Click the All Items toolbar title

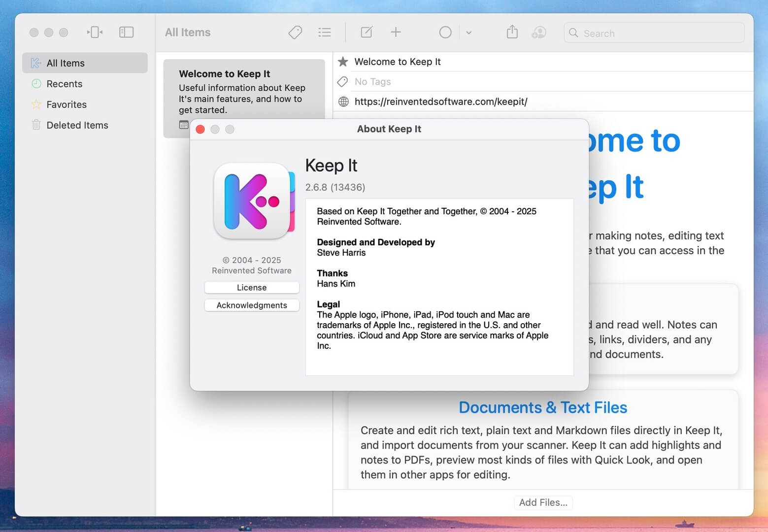[188, 33]
